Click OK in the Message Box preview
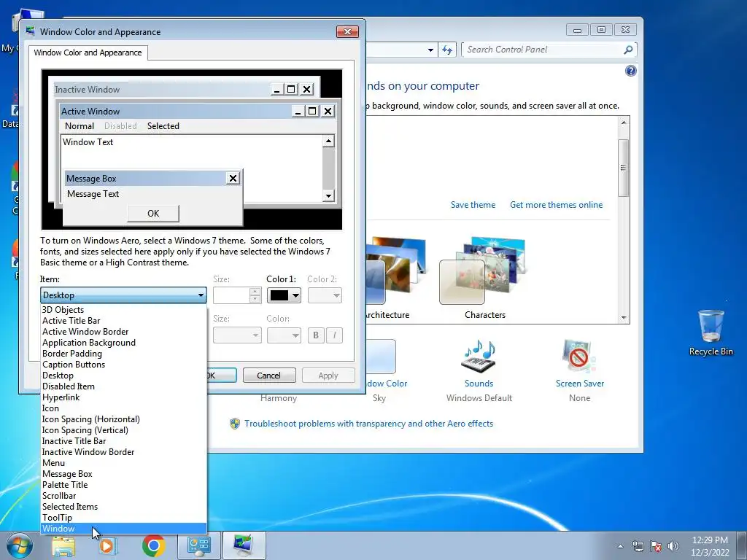This screenshot has height=560, width=747. 153,214
